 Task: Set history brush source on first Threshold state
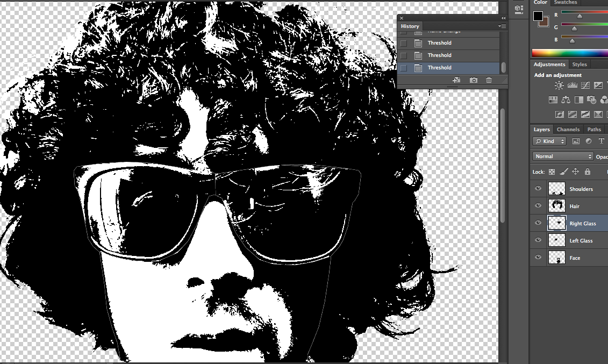[404, 43]
